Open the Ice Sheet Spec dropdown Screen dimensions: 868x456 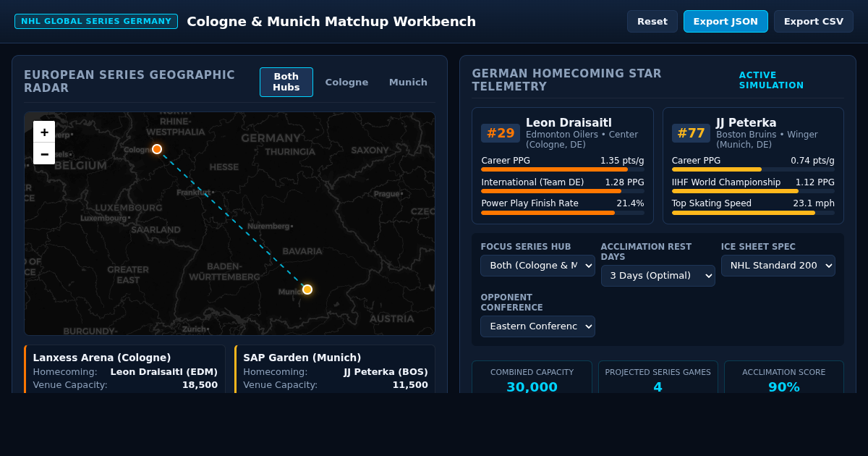pyautogui.click(x=778, y=266)
